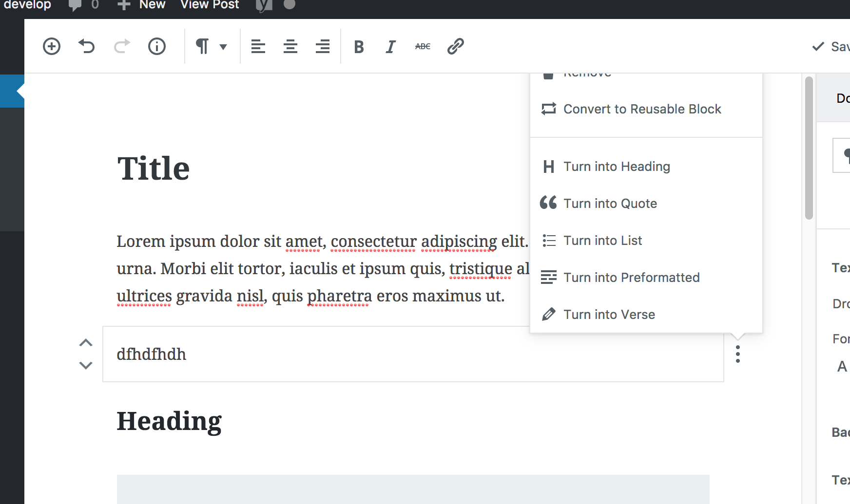
Task: Open the block's More Options ellipsis
Action: [737, 355]
